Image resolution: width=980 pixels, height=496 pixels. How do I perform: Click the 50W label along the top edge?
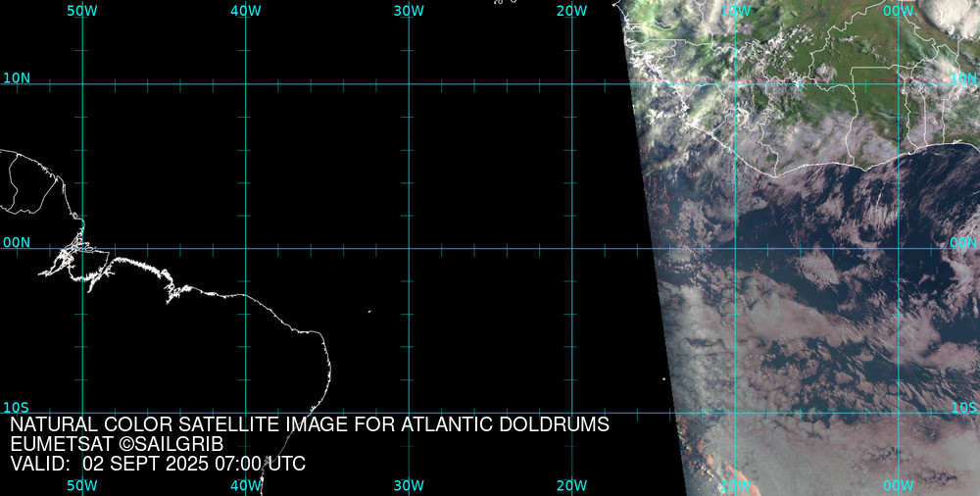[82, 11]
